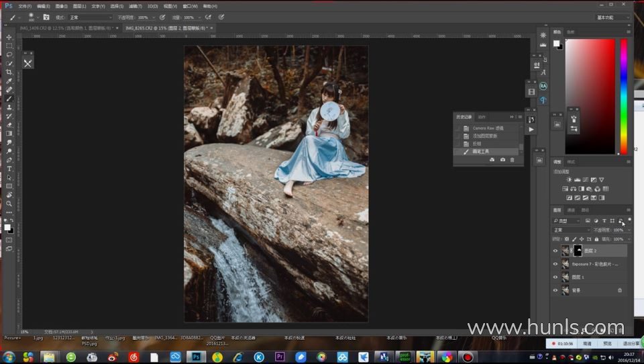Hide the 背景 background layer
644x364 pixels.
555,290
